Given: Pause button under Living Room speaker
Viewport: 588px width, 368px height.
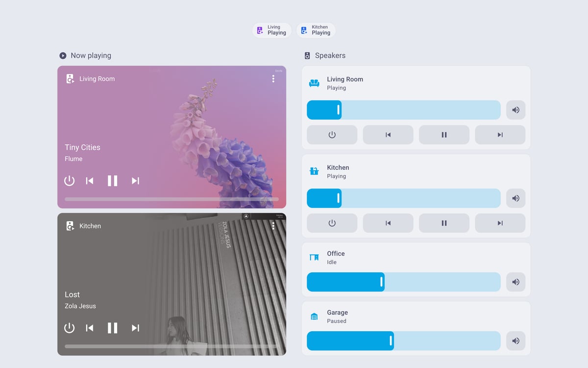Looking at the screenshot, I should tap(444, 135).
